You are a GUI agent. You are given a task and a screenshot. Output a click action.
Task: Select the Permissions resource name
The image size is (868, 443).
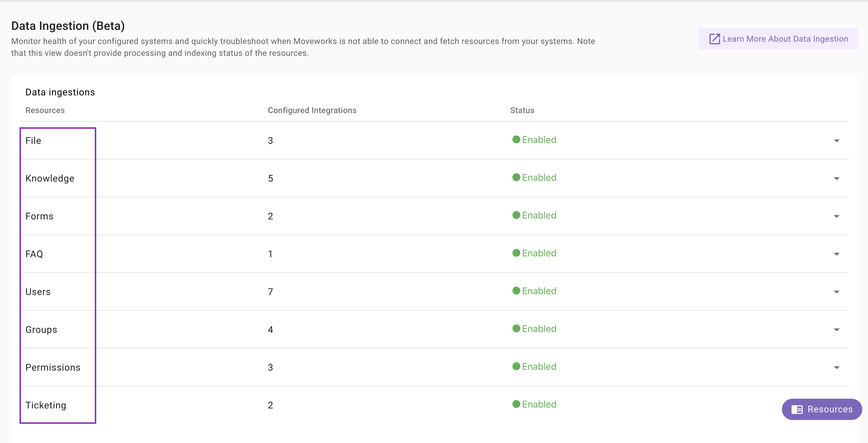[x=53, y=367]
